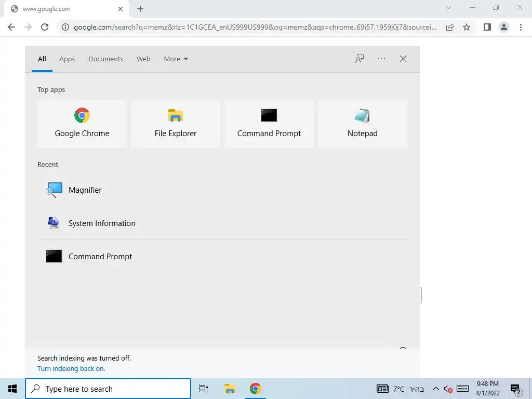Screen dimensions: 532x399
Task: Switch to the Web search tab
Action: click(x=143, y=59)
